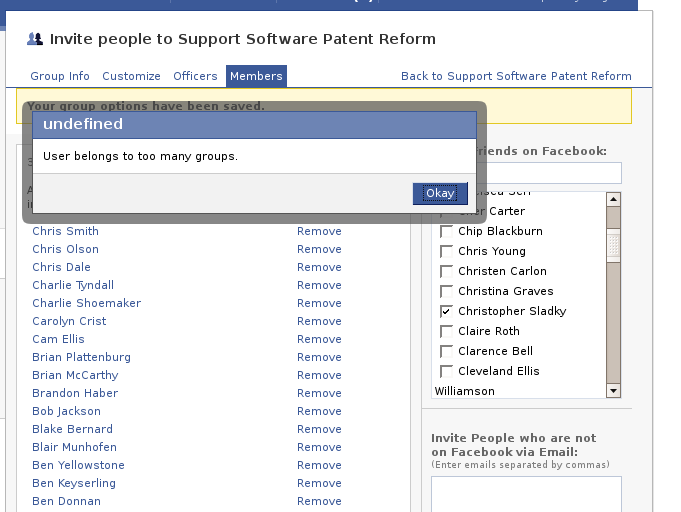Open the Officers tab
Screen dimensions: 681x512
[195, 76]
